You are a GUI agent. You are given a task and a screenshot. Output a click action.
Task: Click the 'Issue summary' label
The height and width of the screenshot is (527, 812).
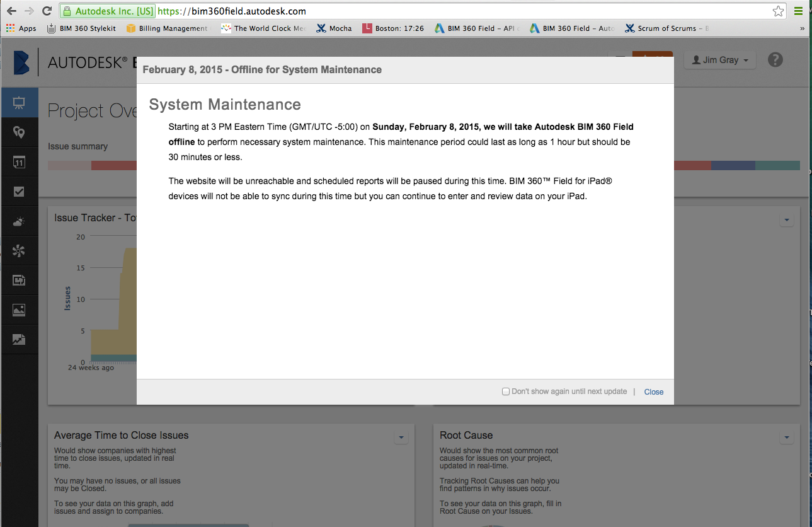(x=77, y=146)
